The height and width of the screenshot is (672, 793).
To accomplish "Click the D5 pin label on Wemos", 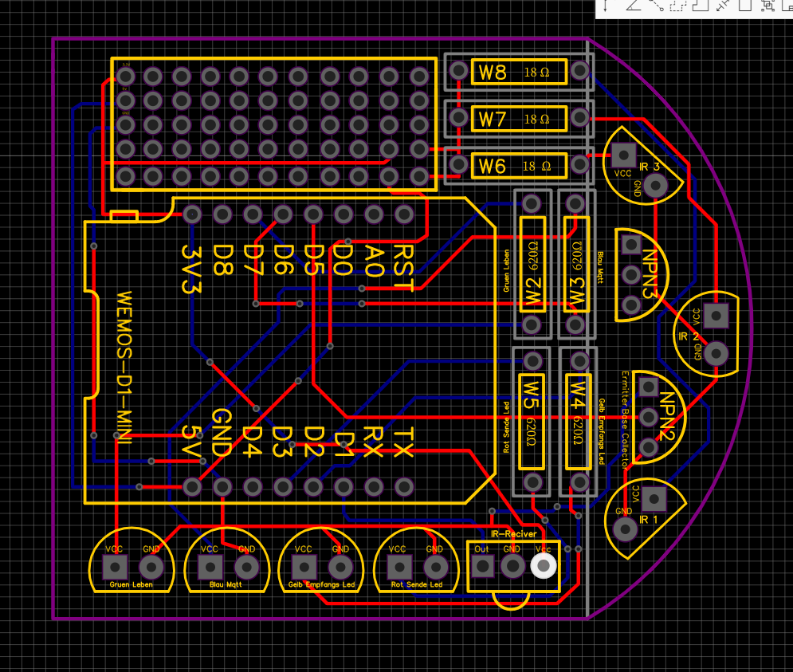I will (313, 260).
